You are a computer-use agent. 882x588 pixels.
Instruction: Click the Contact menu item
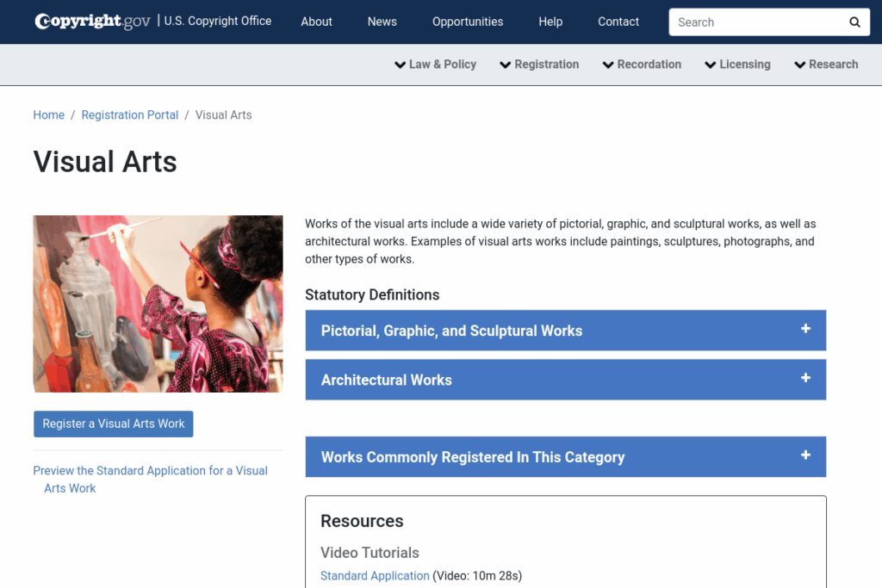[618, 22]
